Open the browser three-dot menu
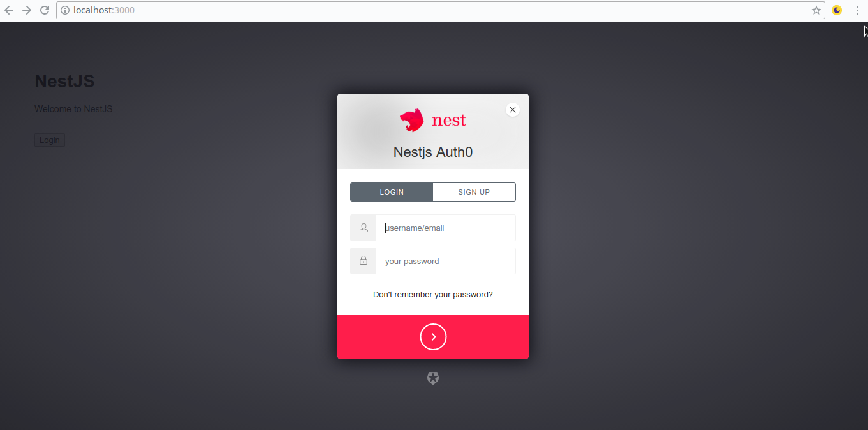Screen dimensions: 868x430 (x=857, y=10)
